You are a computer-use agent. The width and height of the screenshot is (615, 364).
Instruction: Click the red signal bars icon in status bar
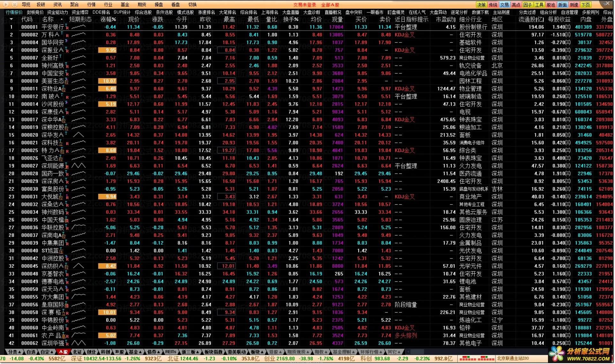(476, 359)
